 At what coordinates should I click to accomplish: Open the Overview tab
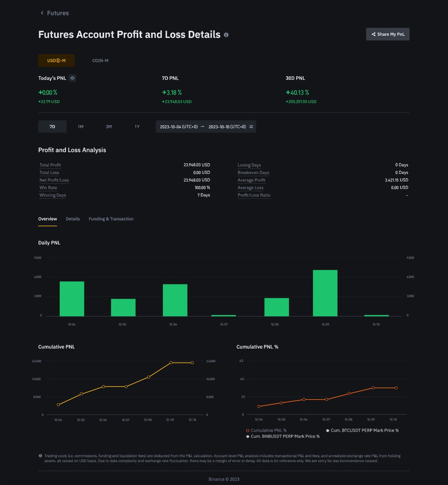click(48, 219)
